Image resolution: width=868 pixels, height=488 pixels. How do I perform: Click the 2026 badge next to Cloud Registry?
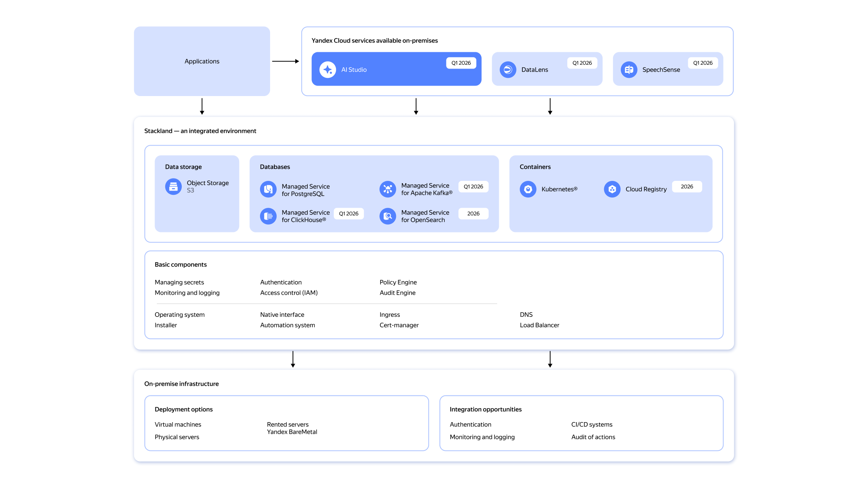tap(687, 187)
